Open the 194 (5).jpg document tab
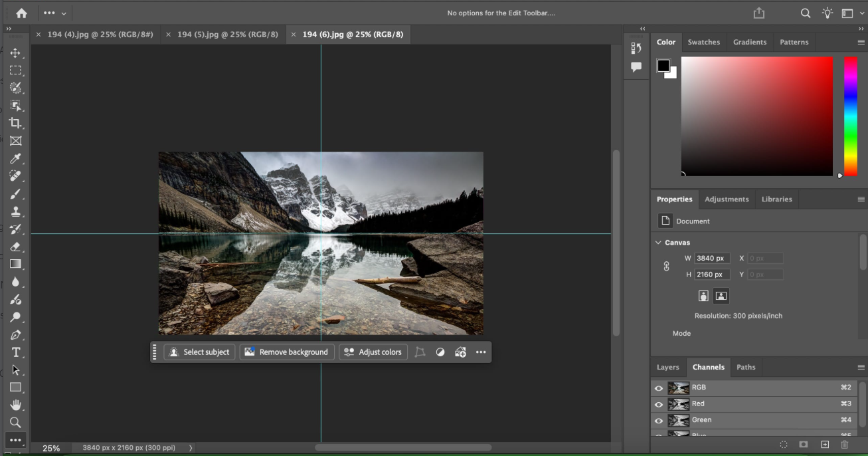The image size is (868, 456). 227,35
